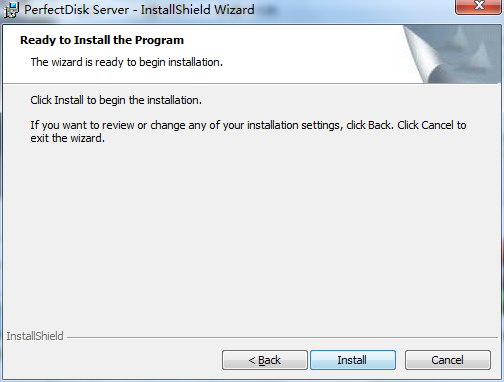Click 'The wizard is ready to begin installation' subtitle
Screen dimensions: 504x382
tap(127, 62)
